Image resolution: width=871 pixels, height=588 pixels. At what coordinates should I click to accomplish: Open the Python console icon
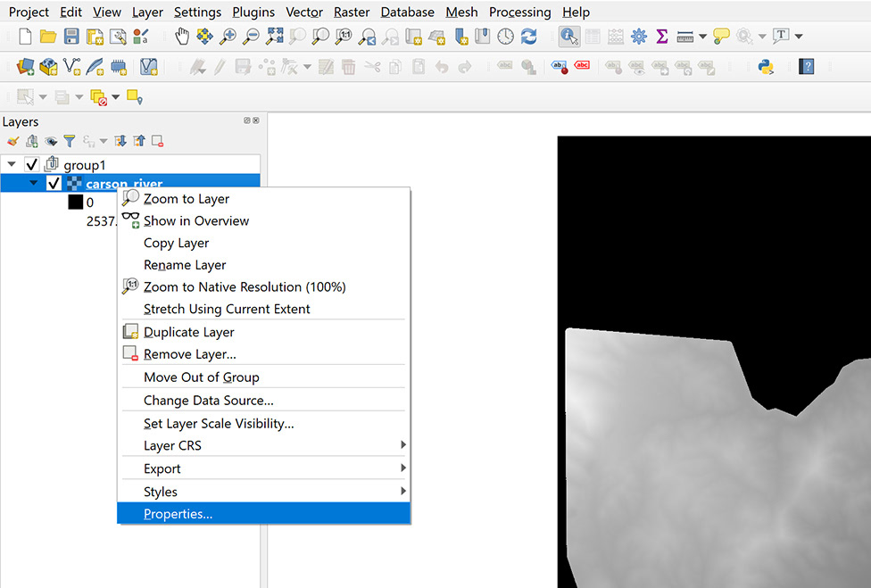pos(766,67)
